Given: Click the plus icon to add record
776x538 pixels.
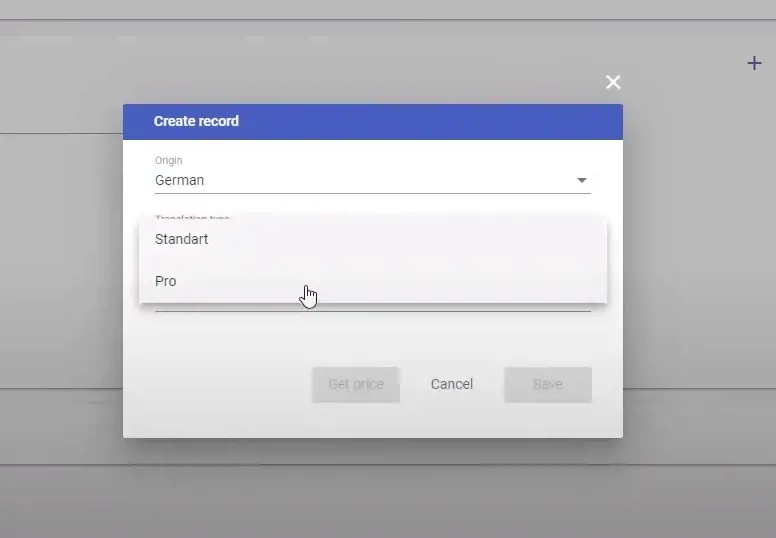Looking at the screenshot, I should [754, 63].
